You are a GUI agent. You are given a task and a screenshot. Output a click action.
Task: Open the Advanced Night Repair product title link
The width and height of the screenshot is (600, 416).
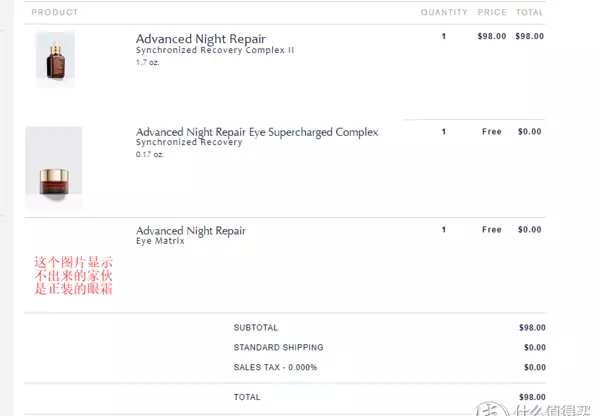tap(201, 39)
